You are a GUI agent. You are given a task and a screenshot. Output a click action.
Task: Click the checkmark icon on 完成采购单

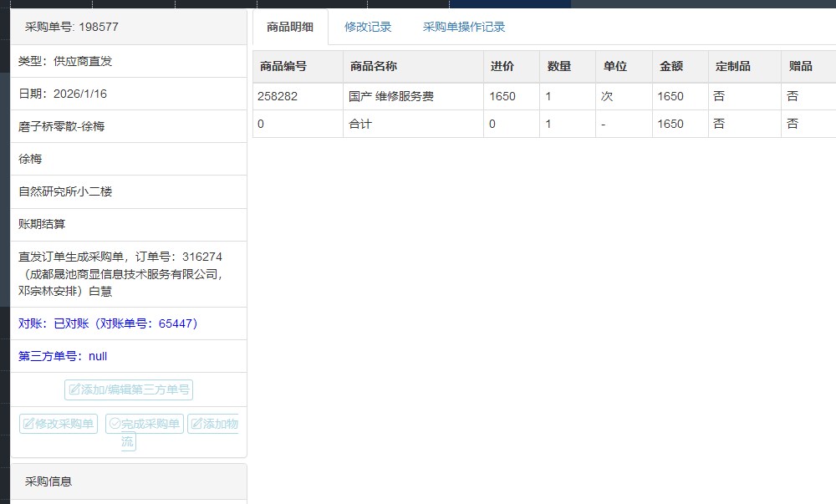pyautogui.click(x=115, y=424)
